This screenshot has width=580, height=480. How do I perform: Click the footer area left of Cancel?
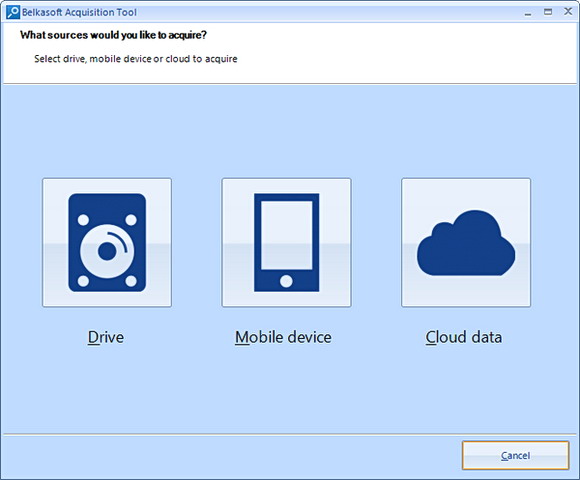(x=231, y=456)
